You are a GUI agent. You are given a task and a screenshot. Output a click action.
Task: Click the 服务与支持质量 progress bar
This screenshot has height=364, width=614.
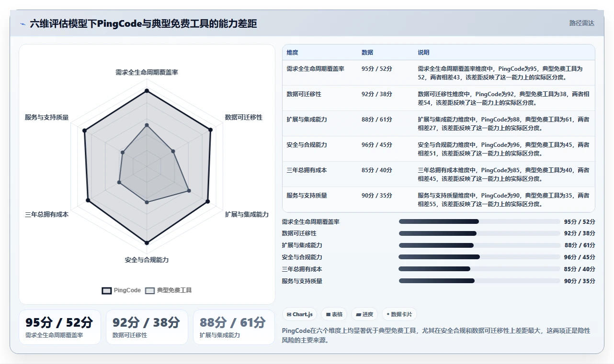tap(479, 281)
